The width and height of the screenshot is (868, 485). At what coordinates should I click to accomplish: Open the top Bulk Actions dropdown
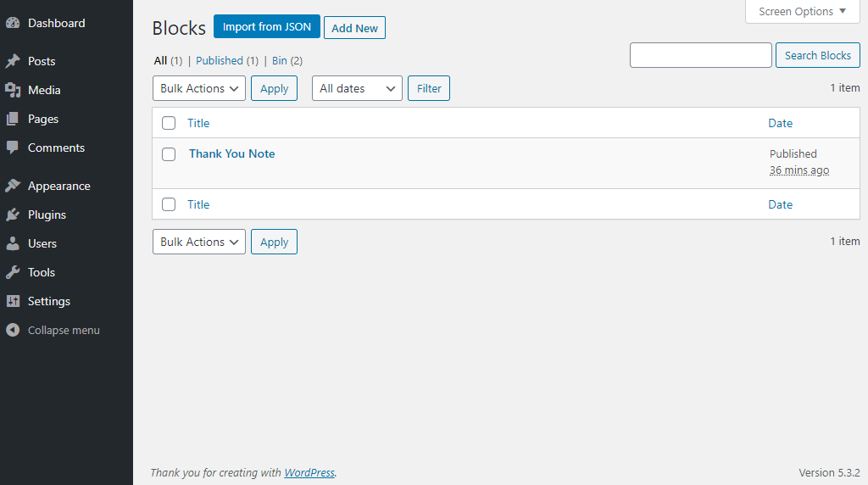pos(199,88)
